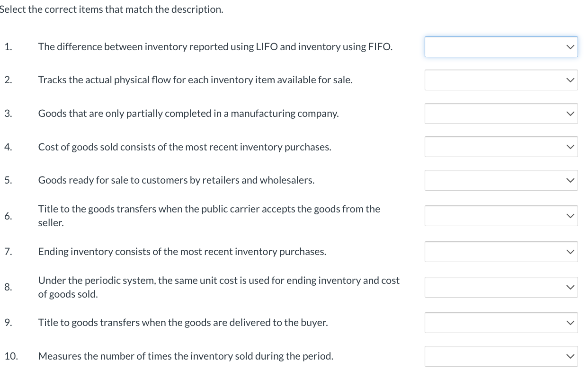Open the dropdown beside "Tracks the actual physical flow" item
The width and height of the screenshot is (588, 387).
501,80
